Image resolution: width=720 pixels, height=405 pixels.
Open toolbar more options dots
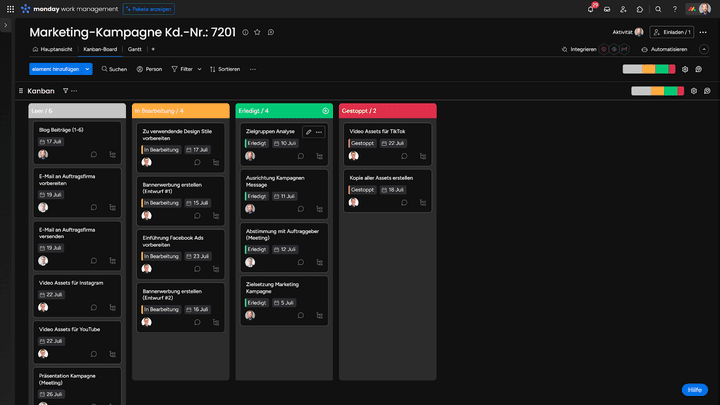[253, 69]
